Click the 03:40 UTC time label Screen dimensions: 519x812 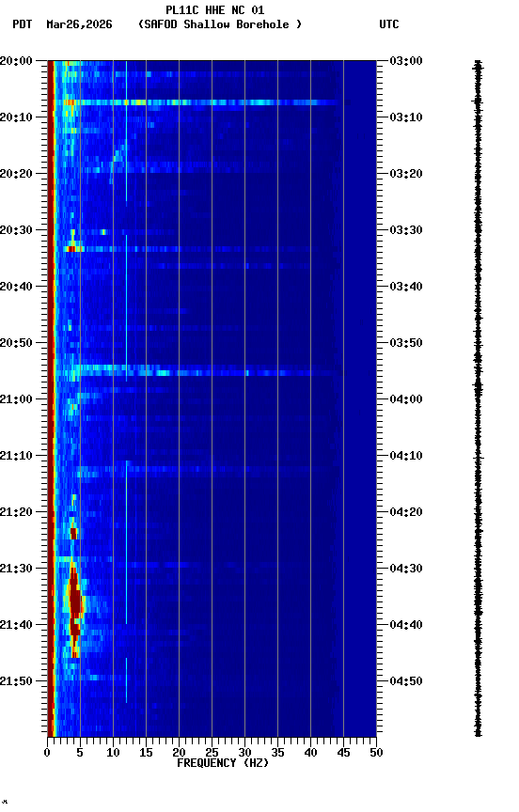pos(406,287)
